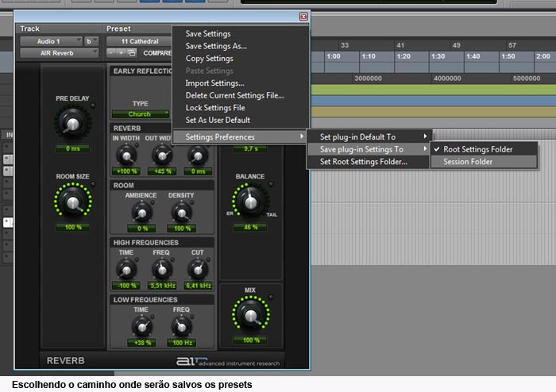556x392 pixels.
Task: Click the 1:30 mark on timeline ruler
Action: 438,56
